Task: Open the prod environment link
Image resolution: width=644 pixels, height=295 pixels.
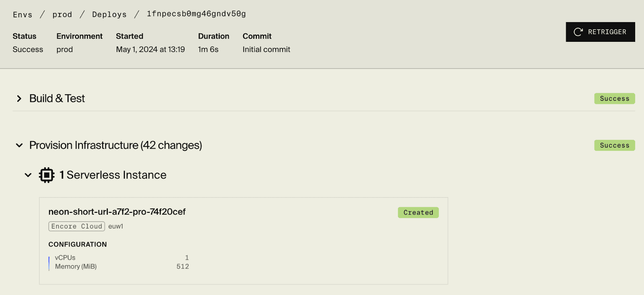Action: point(62,14)
